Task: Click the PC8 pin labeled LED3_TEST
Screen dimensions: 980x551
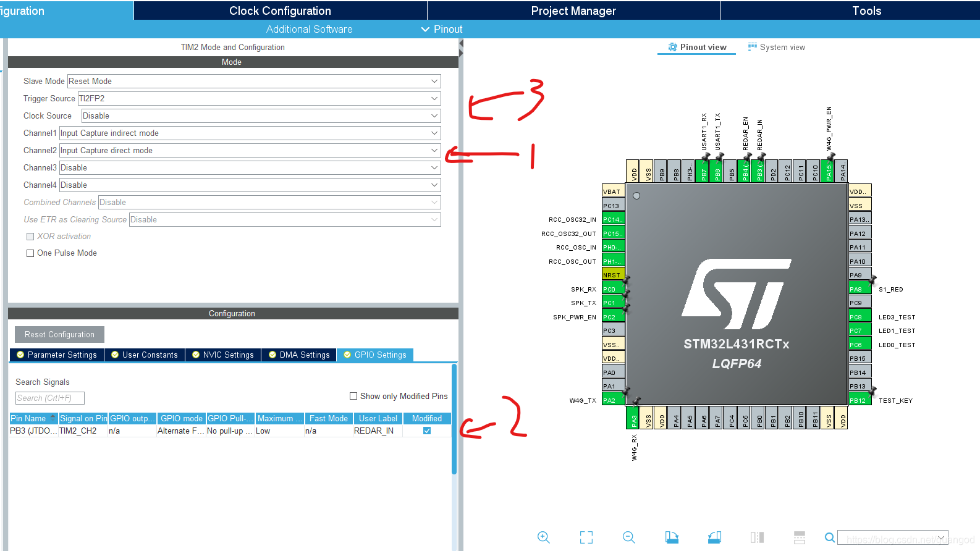Action: [860, 317]
